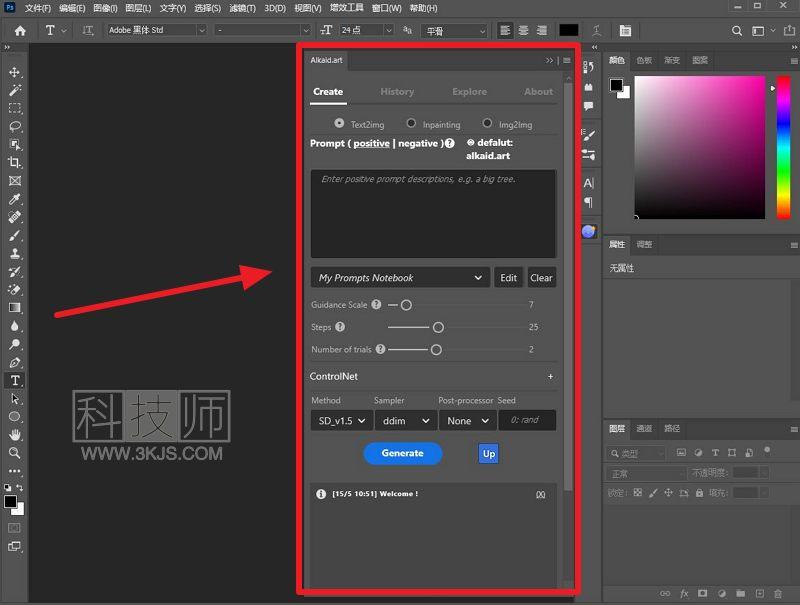Select the Eyedropper tool

coord(14,199)
